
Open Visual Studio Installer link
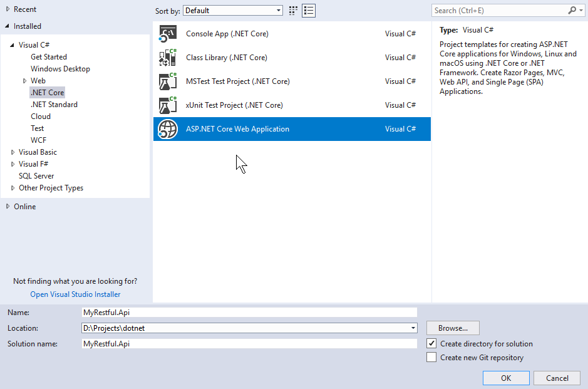click(75, 294)
